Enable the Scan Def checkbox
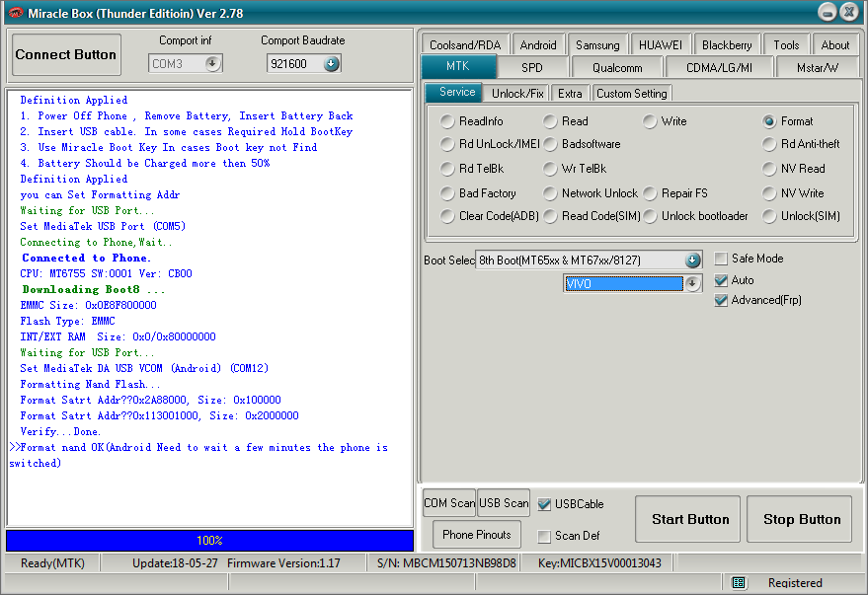Image resolution: width=868 pixels, height=595 pixels. [x=544, y=536]
